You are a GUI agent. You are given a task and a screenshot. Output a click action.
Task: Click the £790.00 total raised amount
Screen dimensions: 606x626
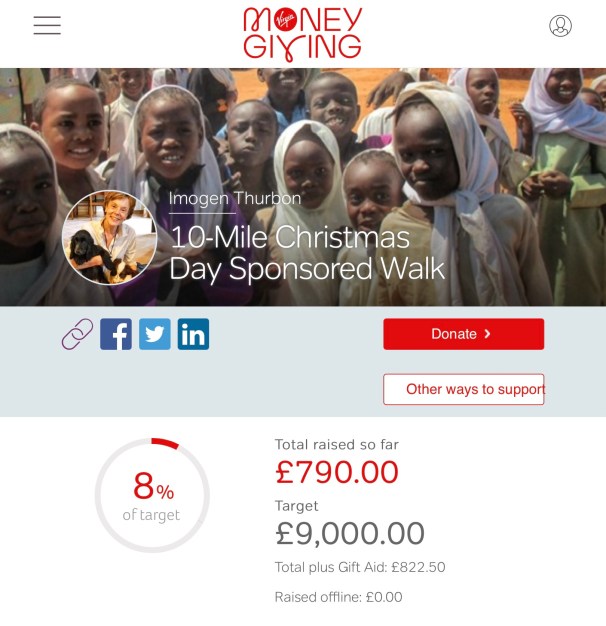tap(337, 472)
